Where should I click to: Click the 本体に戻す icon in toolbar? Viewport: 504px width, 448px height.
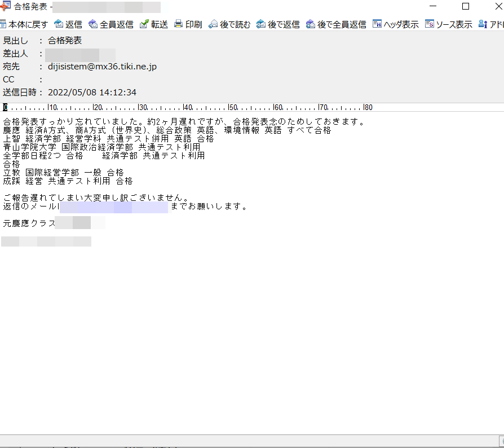[x=3, y=24]
